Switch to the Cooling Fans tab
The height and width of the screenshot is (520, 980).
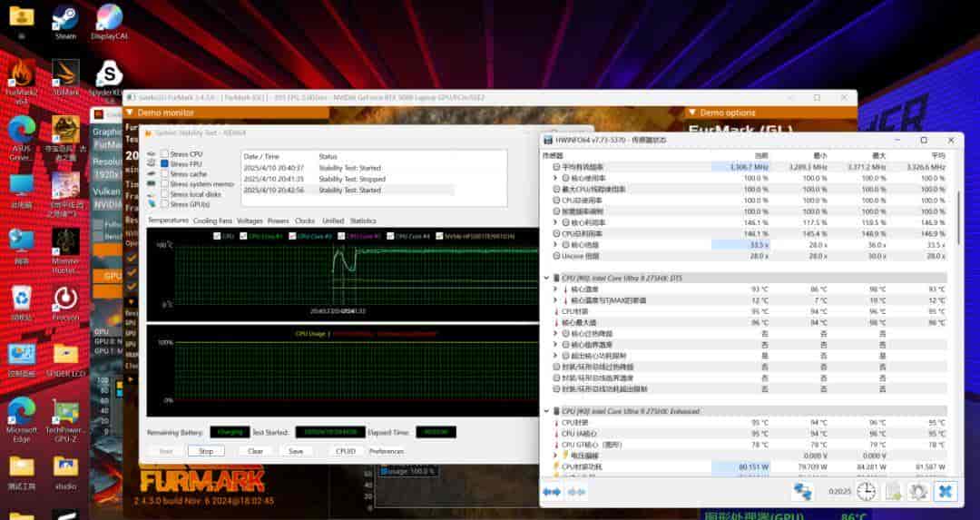click(x=212, y=221)
